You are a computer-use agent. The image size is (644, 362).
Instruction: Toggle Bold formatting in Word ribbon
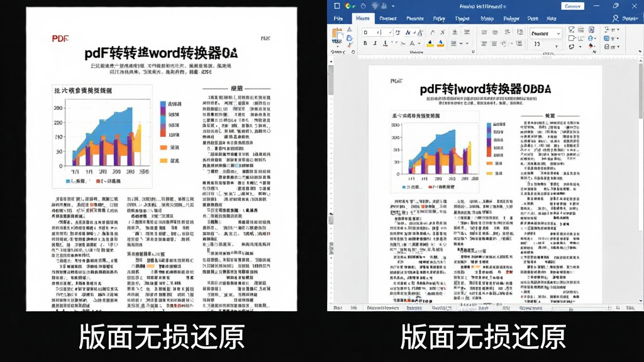click(365, 43)
